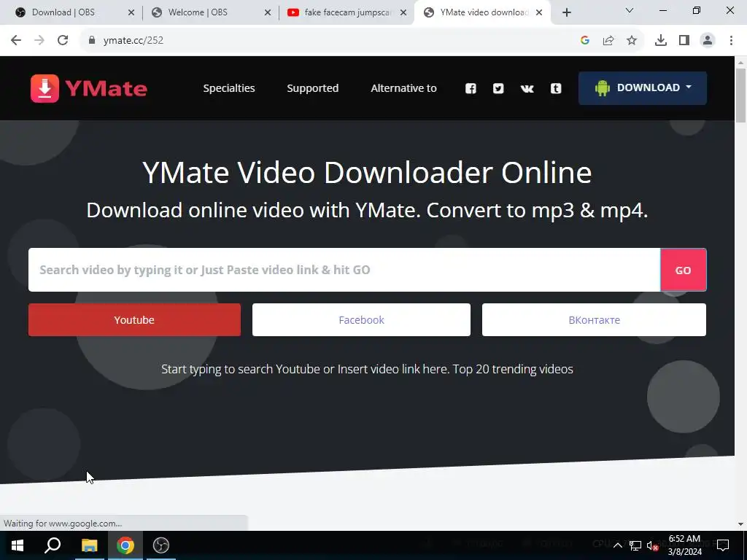Click the "Top 20 trending videos" text
This screenshot has width=747, height=560.
coord(513,369)
